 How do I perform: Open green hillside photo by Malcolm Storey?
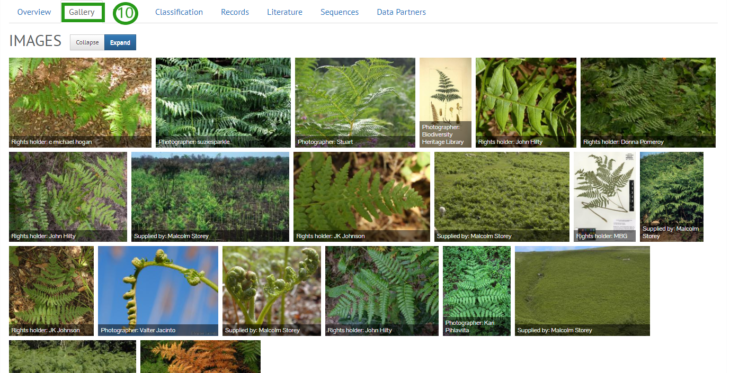582,291
